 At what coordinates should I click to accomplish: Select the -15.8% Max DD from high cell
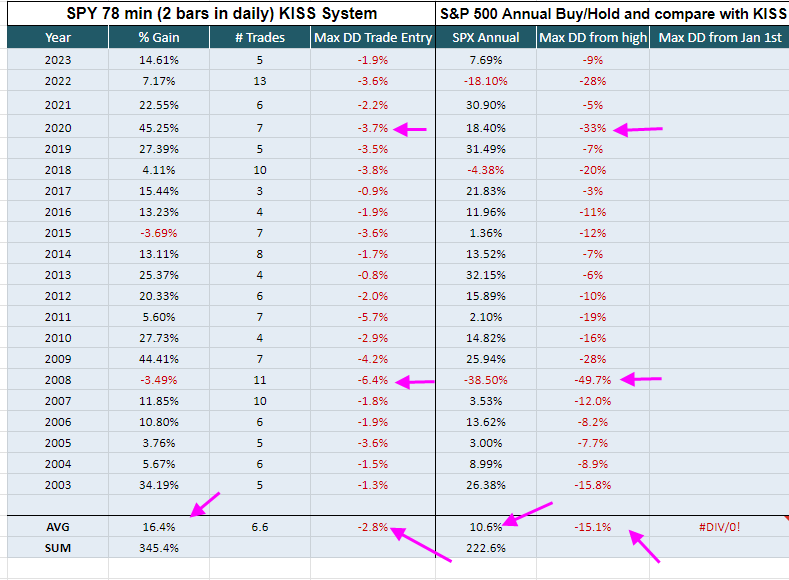(593, 485)
